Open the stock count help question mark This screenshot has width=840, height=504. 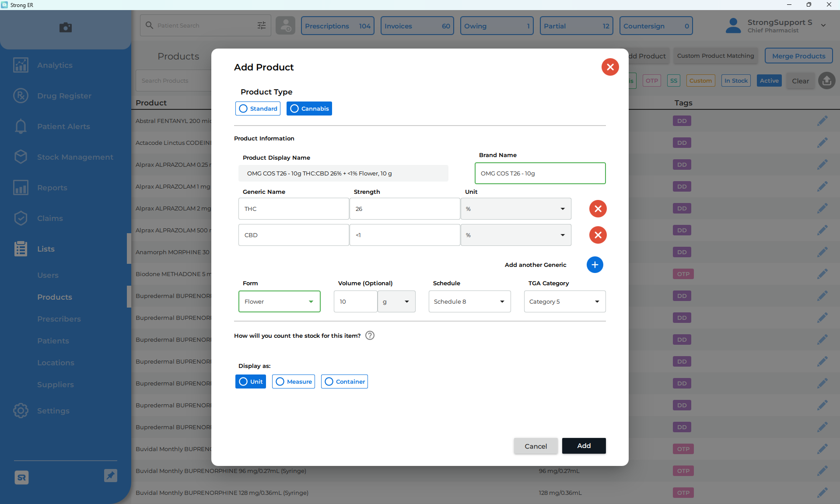click(370, 336)
